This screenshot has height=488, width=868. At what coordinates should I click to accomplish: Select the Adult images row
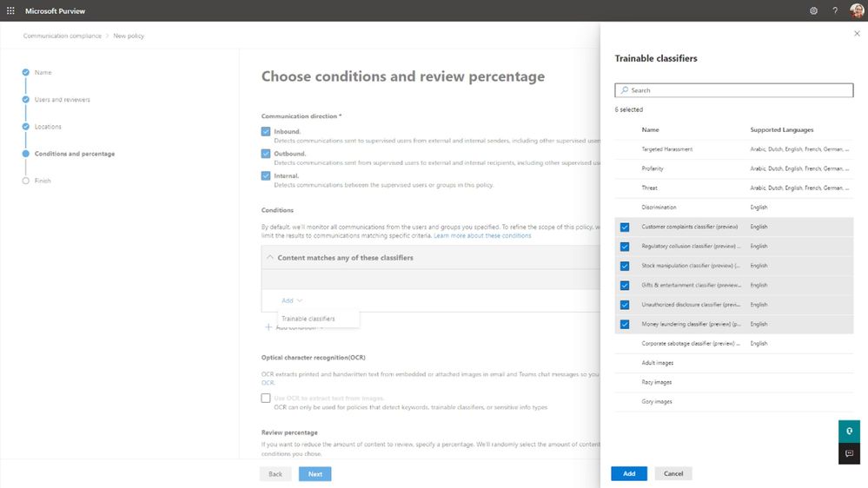click(x=733, y=363)
